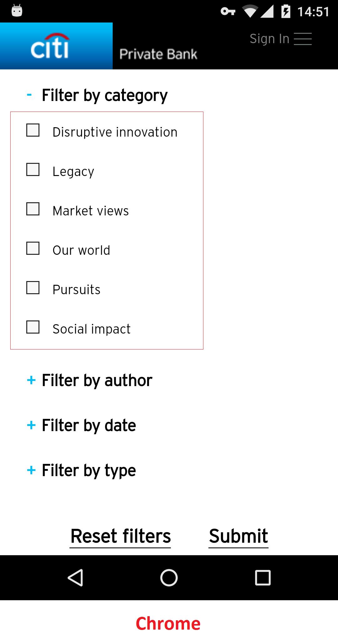Tick the Market views checkbox
The height and width of the screenshot is (644, 338).
33,209
